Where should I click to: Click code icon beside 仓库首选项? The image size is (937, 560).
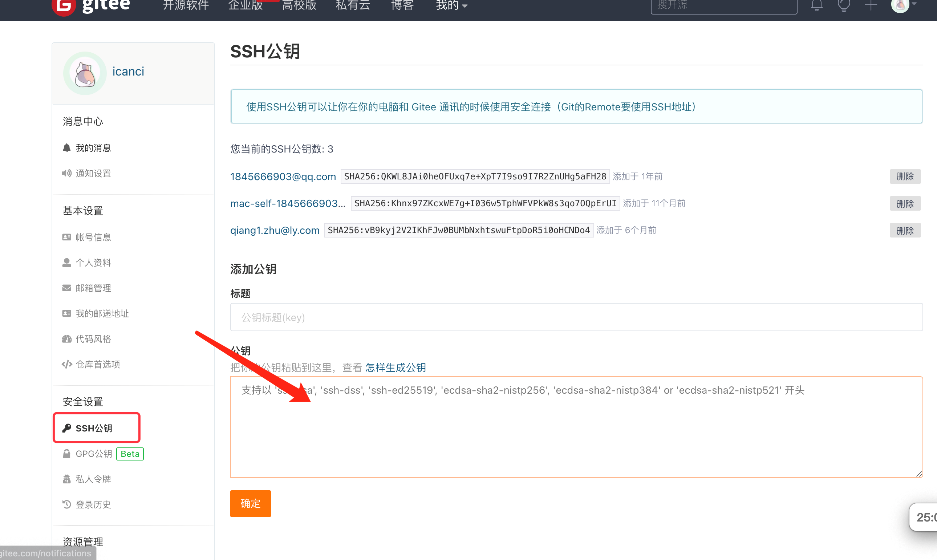[67, 364]
